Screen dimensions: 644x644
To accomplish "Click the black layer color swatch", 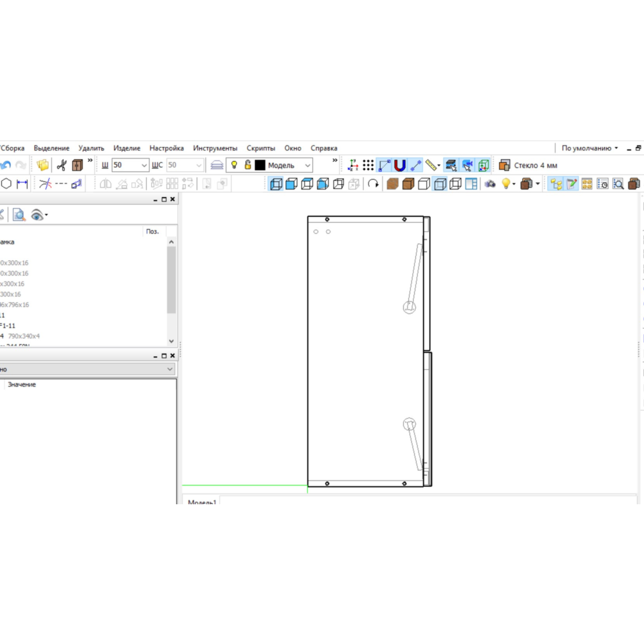I will (x=260, y=165).
